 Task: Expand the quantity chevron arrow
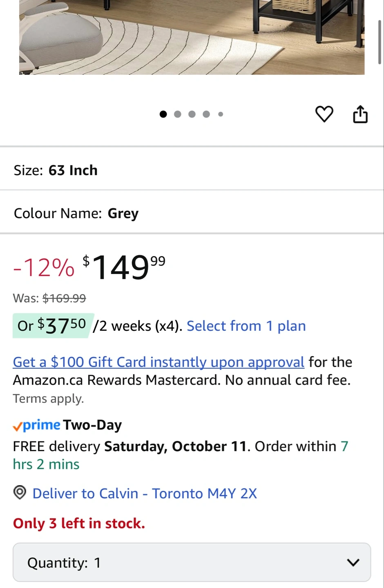[x=353, y=562]
